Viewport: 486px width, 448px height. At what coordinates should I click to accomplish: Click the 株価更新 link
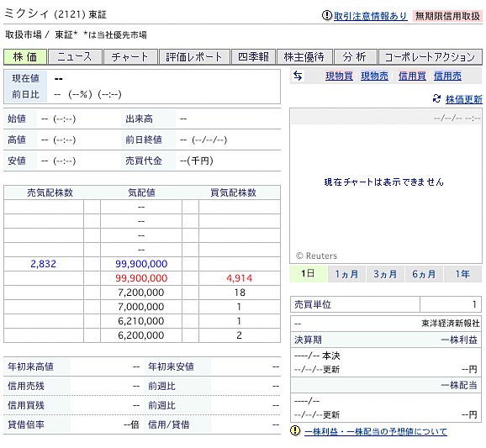click(463, 99)
